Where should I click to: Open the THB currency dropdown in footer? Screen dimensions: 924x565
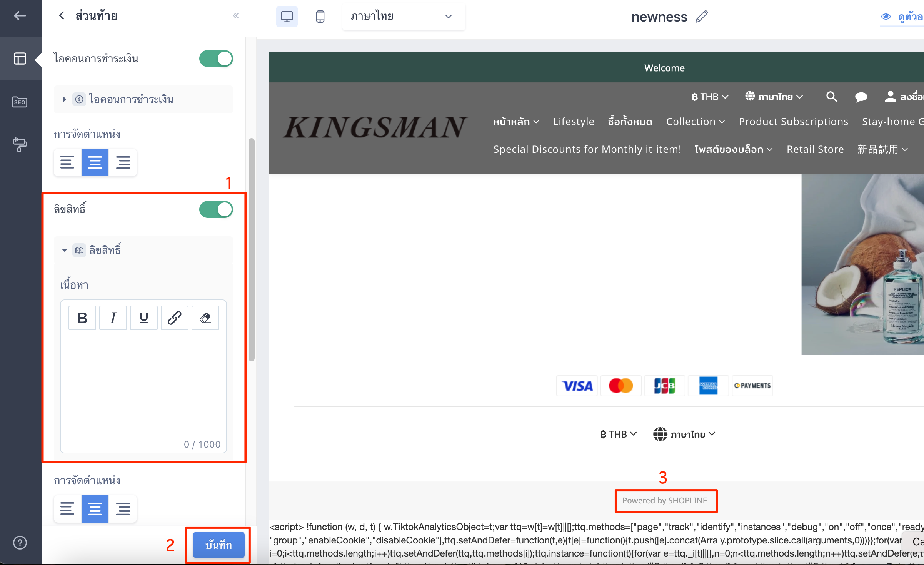tap(619, 434)
